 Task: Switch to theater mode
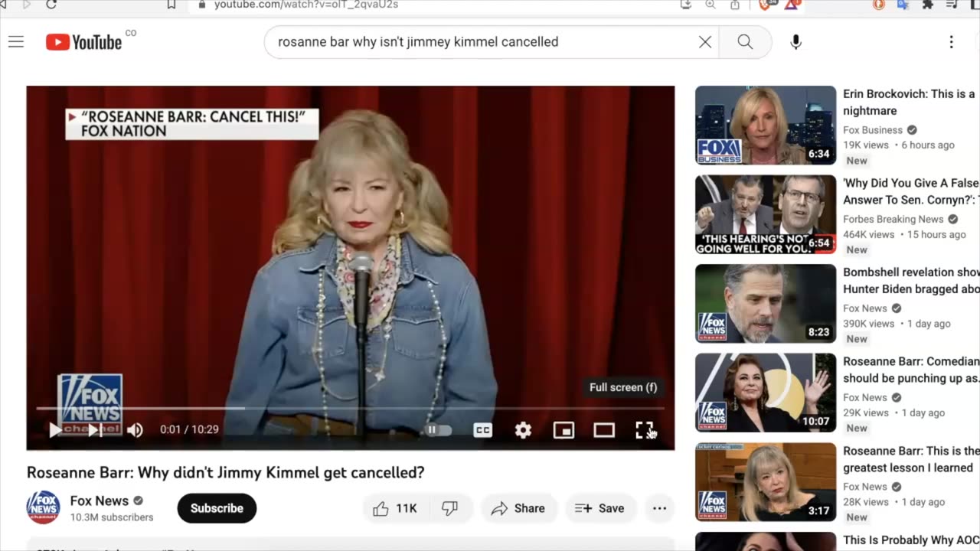(x=604, y=430)
